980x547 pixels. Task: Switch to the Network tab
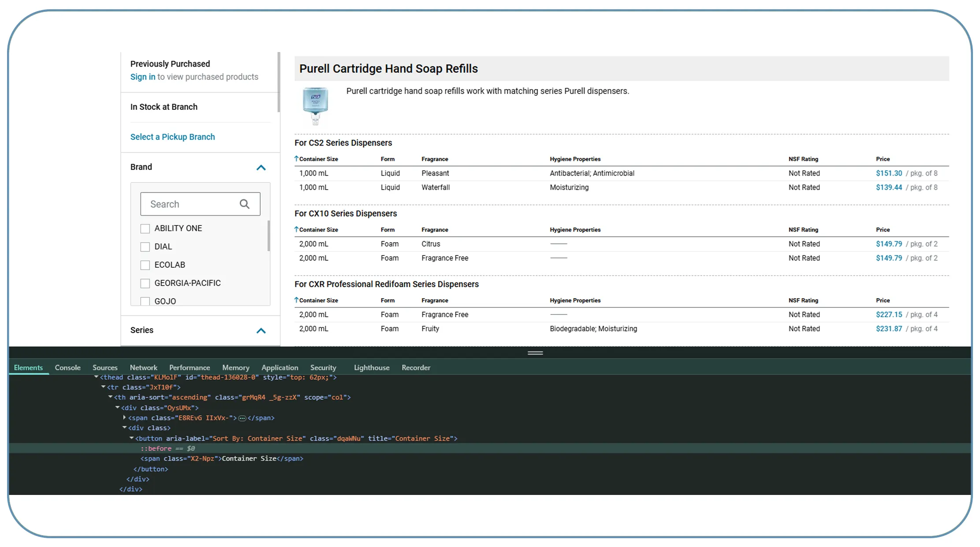pos(143,367)
